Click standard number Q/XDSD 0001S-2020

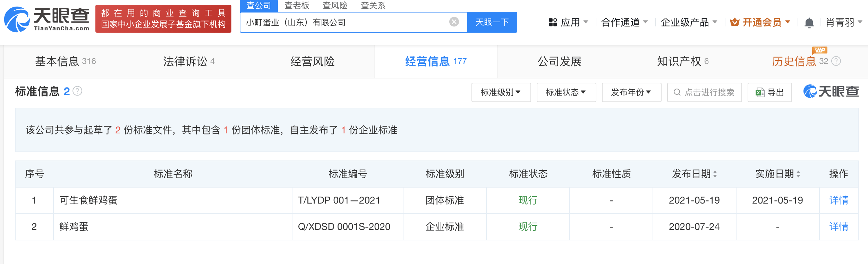(344, 227)
